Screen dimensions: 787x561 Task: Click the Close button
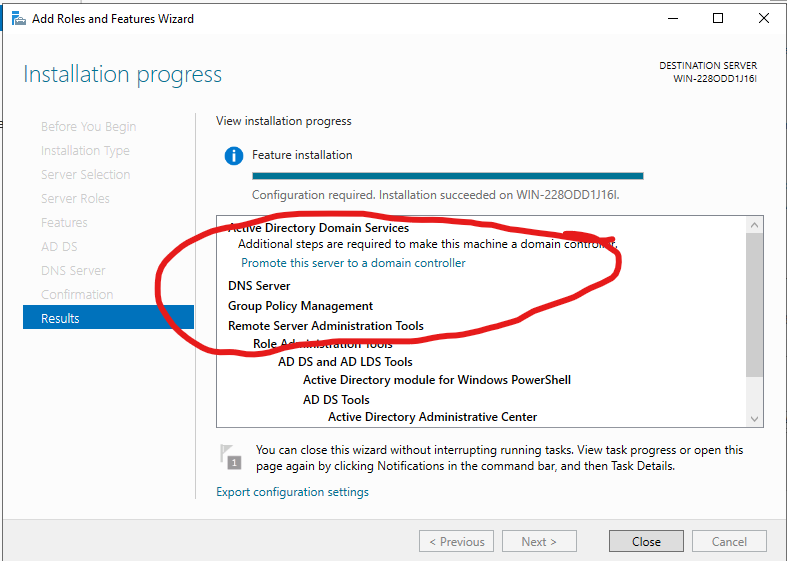[x=646, y=541]
